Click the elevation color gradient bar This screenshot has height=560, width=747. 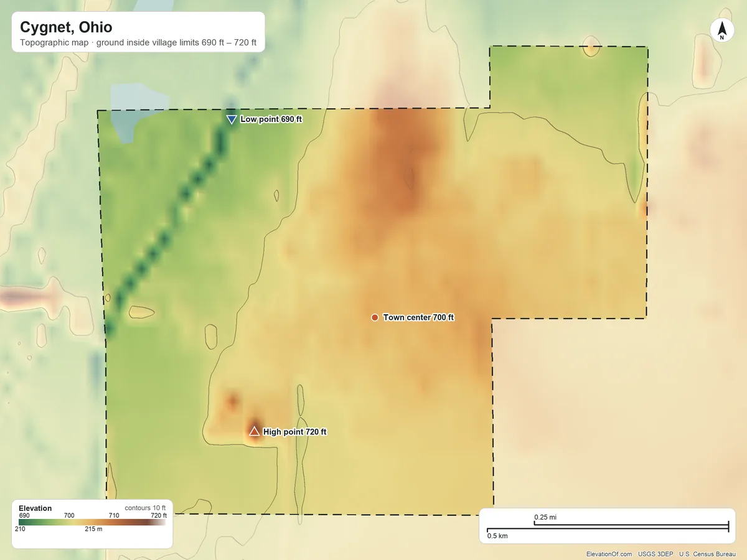93,523
